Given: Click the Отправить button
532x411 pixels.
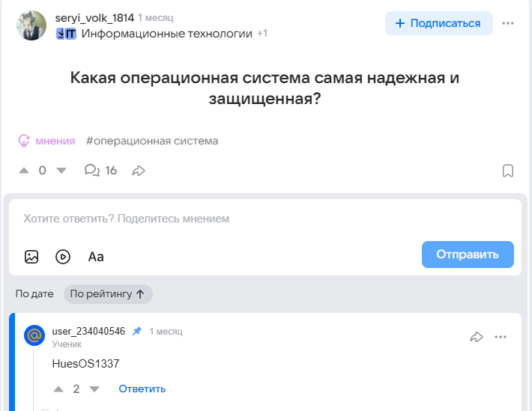Looking at the screenshot, I should (468, 255).
